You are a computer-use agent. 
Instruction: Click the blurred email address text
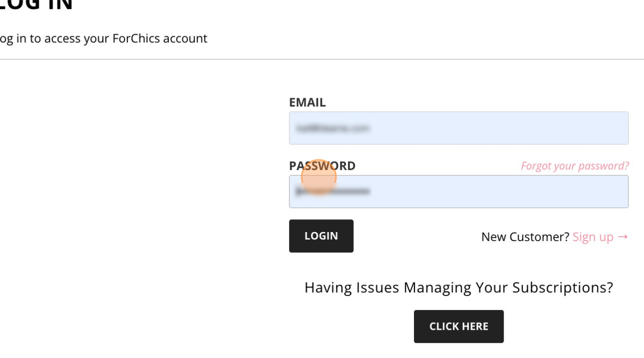[x=333, y=128]
